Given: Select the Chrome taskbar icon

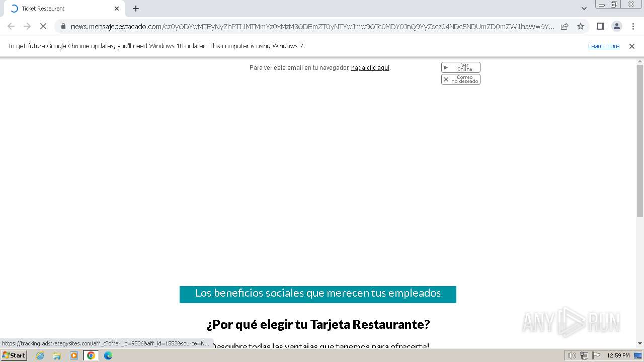Looking at the screenshot, I should [91, 355].
